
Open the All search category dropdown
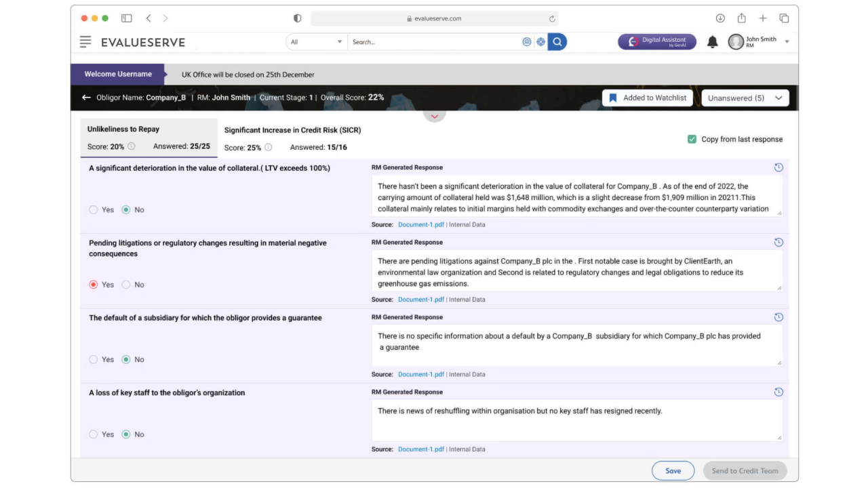[x=317, y=42]
